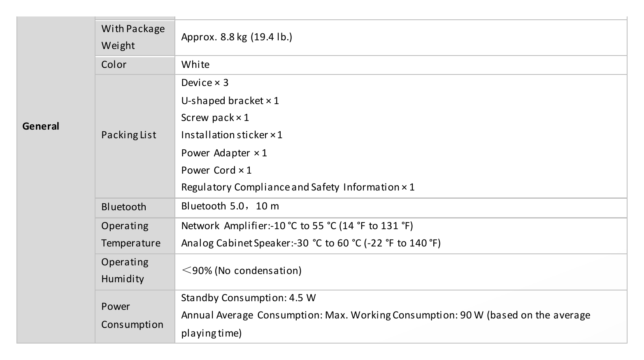Screen dimensions: 644x360
Task: Click the Installation sticker × 1 entry
Action: [232, 135]
